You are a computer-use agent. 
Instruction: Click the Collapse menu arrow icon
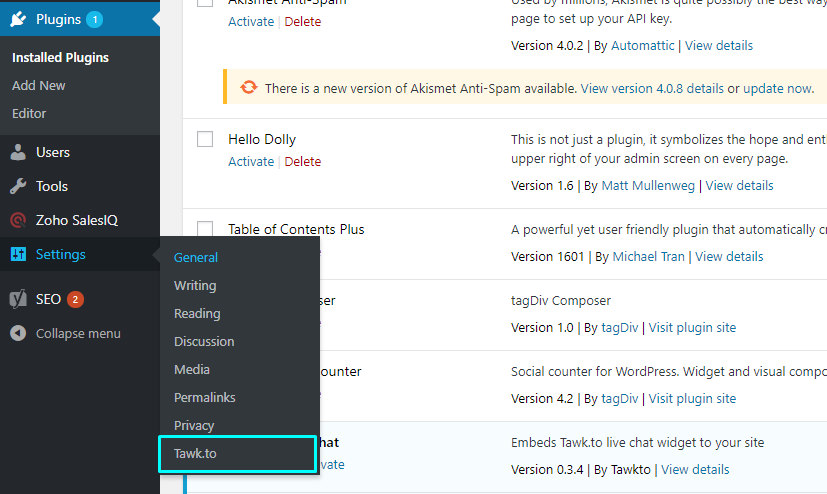pyautogui.click(x=18, y=333)
